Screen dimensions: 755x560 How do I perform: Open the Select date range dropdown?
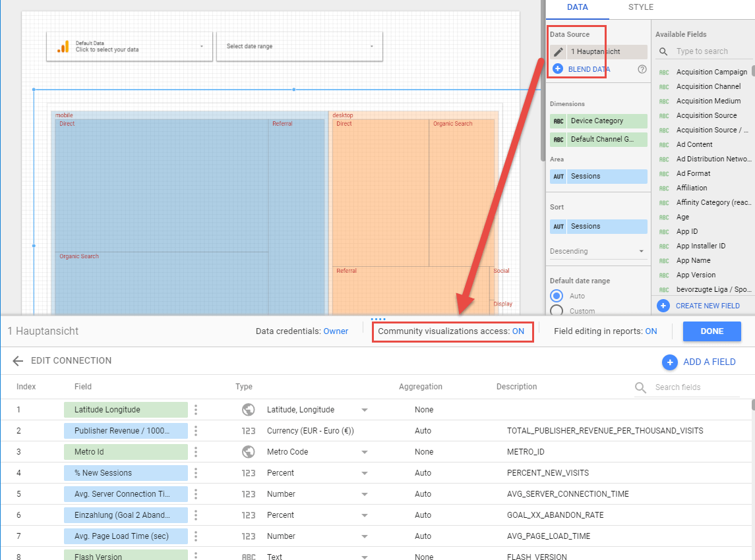299,47
